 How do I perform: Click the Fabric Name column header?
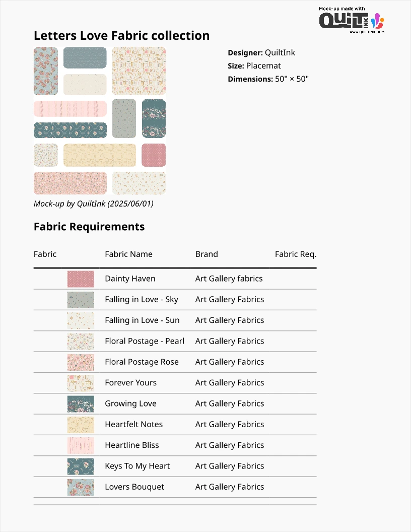coord(128,254)
